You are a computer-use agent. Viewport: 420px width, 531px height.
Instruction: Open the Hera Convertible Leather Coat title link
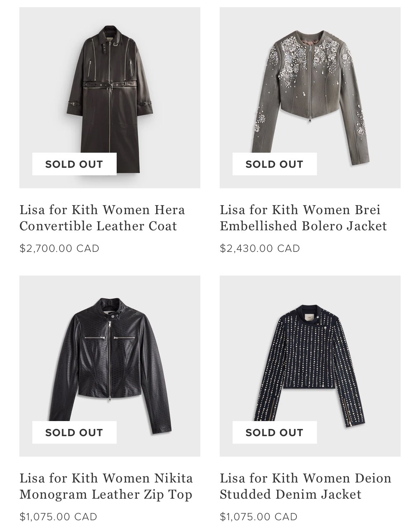(102, 218)
